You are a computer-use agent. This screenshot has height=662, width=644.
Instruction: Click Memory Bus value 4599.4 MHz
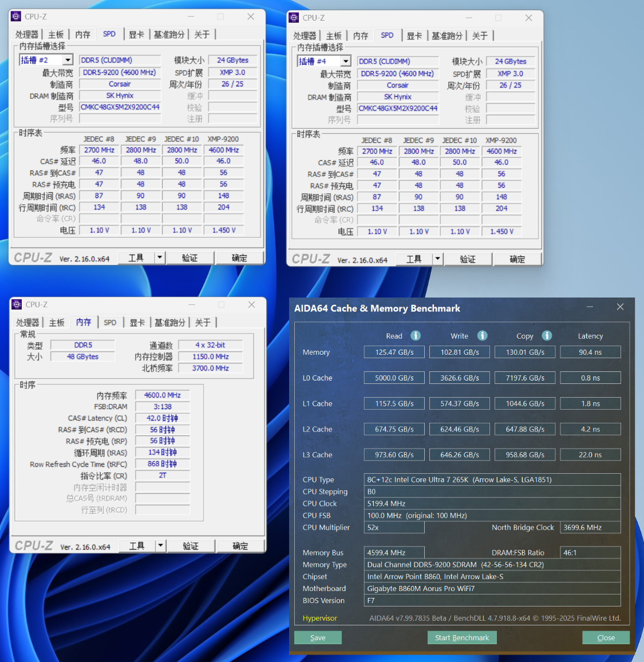click(394, 553)
